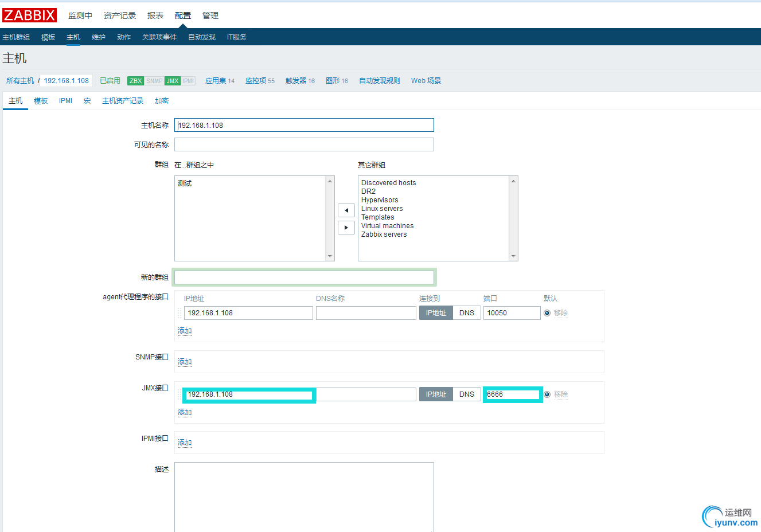
Task: Switch to the 主机 form tab
Action: pyautogui.click(x=15, y=101)
